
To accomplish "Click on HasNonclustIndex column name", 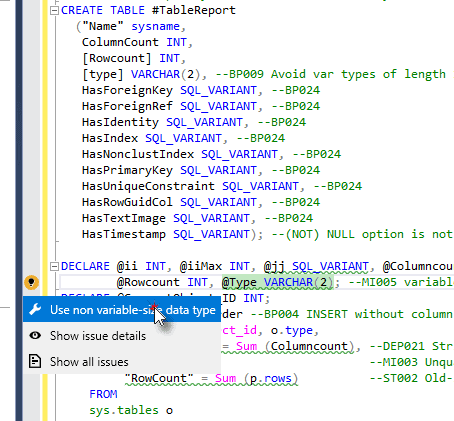I will point(138,154).
